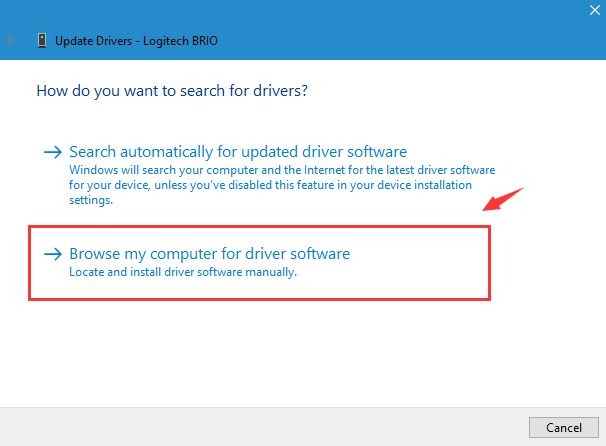
Task: Click the 'Update Drivers - Logitech BRIO' title text
Action: [136, 41]
